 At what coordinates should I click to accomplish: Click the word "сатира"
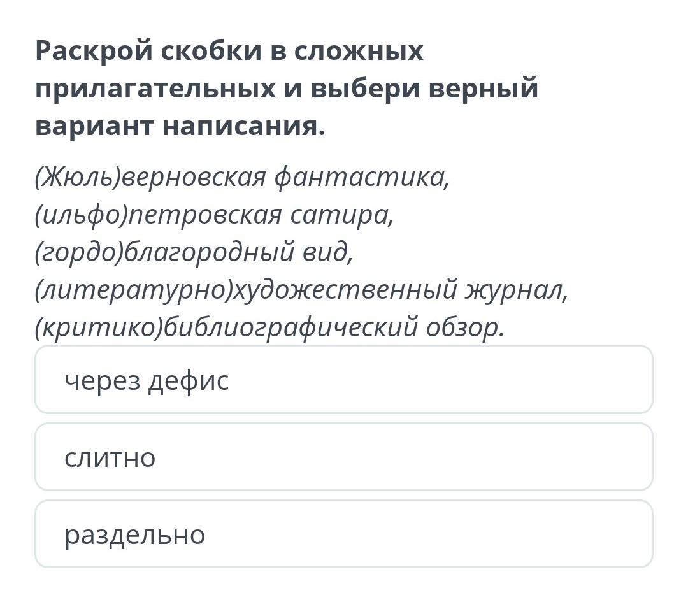[342, 215]
